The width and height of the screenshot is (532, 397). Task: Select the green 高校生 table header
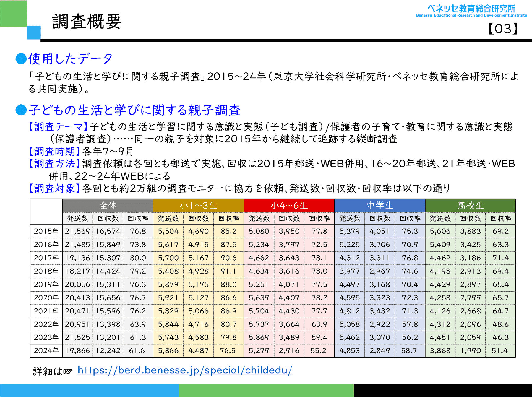tap(470, 206)
